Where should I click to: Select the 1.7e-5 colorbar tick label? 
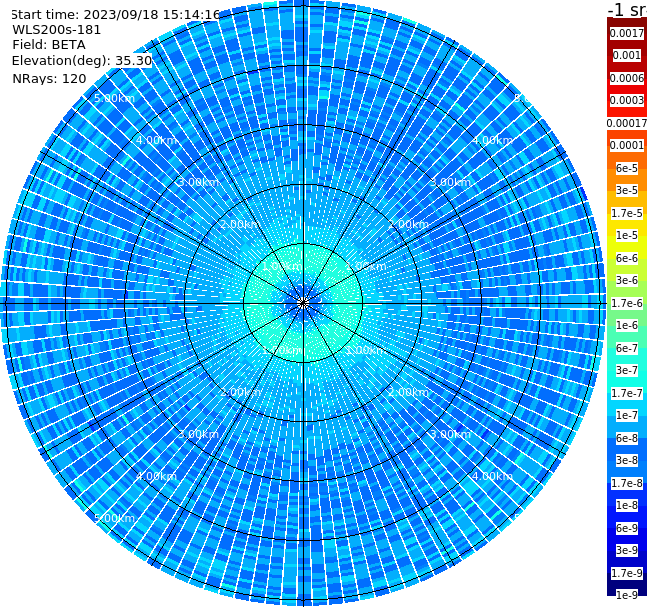click(x=627, y=213)
